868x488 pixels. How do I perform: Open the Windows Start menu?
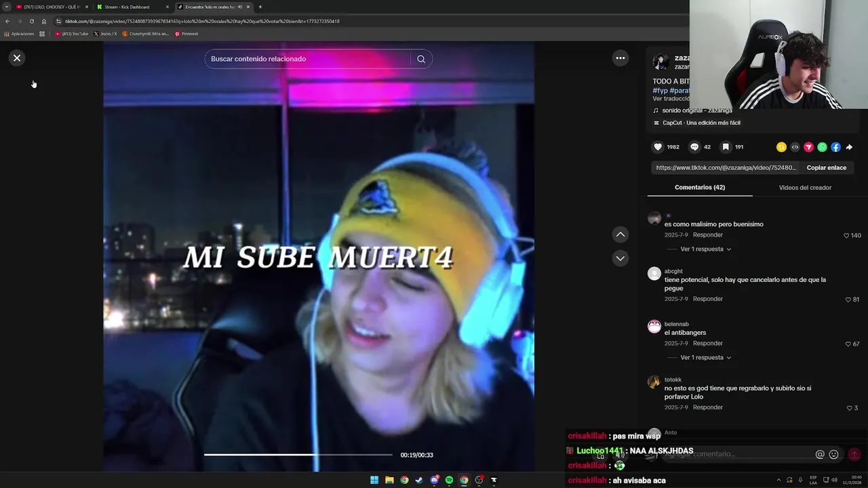tap(374, 480)
